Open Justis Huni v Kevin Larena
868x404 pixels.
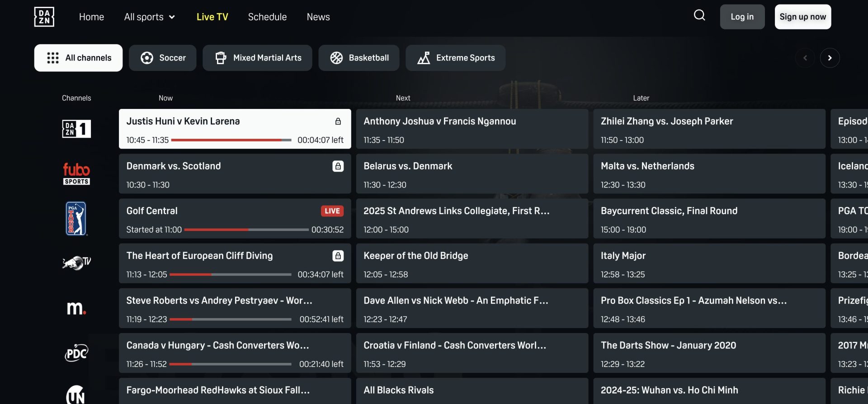point(235,129)
